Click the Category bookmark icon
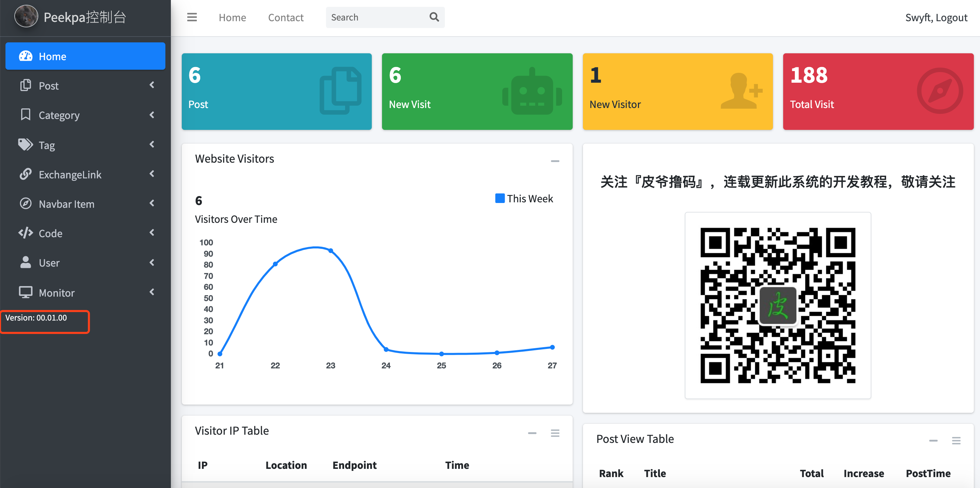980x488 pixels. coord(26,114)
